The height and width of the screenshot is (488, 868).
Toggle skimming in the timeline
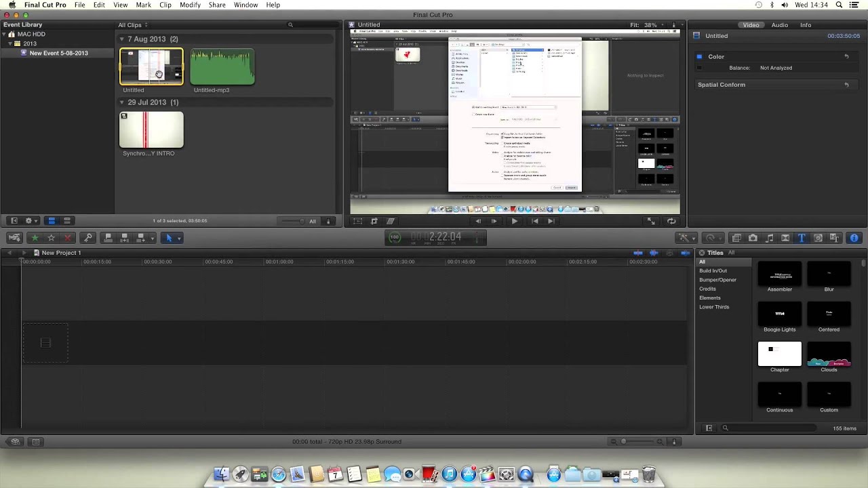point(638,253)
